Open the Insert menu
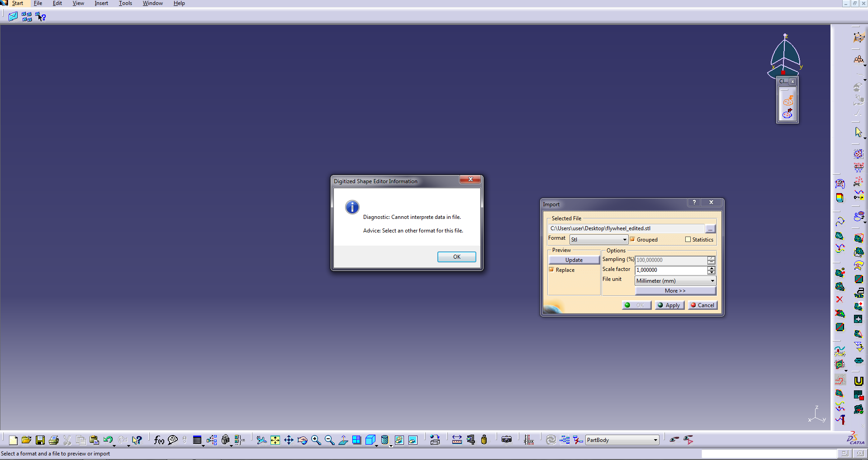The height and width of the screenshot is (460, 868). click(x=101, y=3)
